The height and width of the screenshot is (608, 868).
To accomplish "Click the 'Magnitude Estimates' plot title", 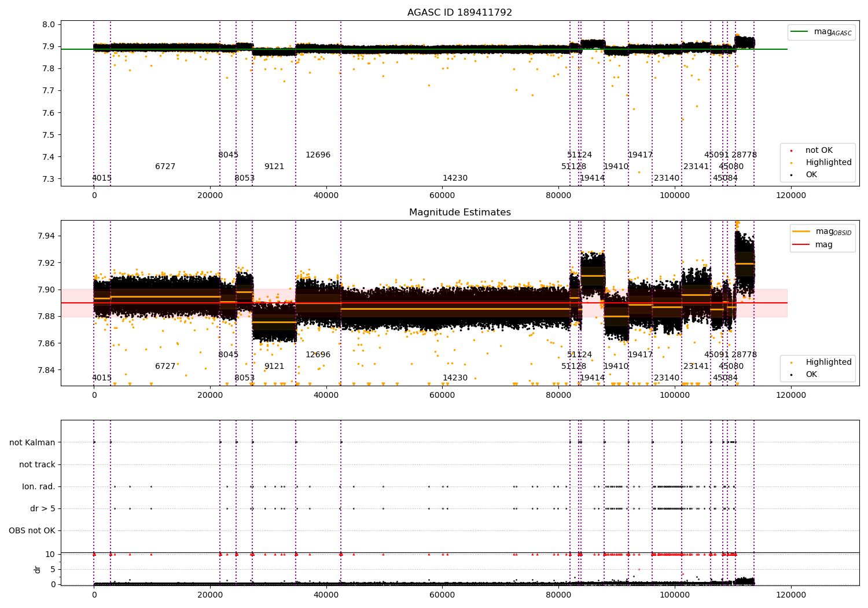I will [460, 213].
